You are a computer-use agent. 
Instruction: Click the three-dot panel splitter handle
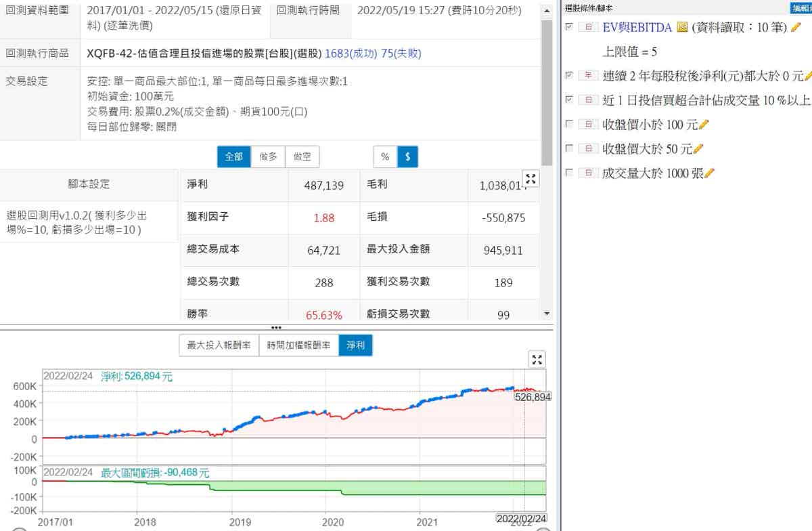[276, 327]
